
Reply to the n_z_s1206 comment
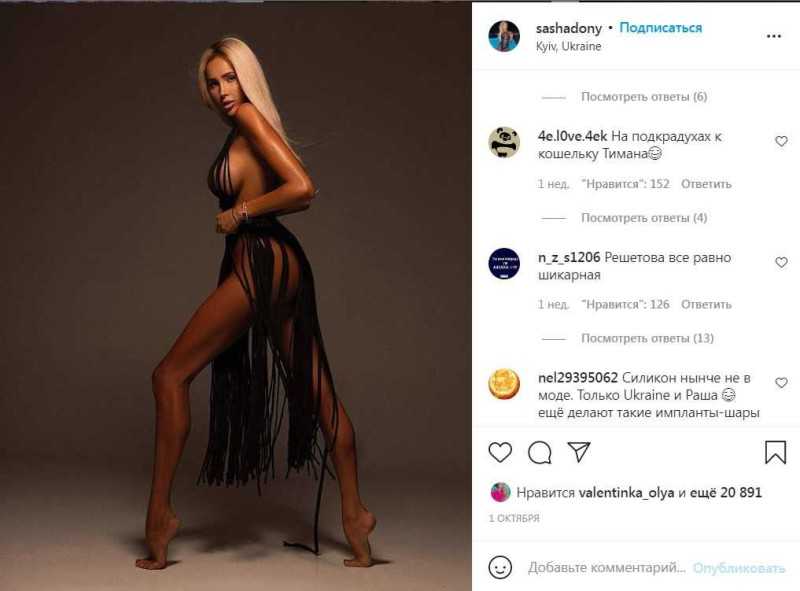pyautogui.click(x=706, y=305)
